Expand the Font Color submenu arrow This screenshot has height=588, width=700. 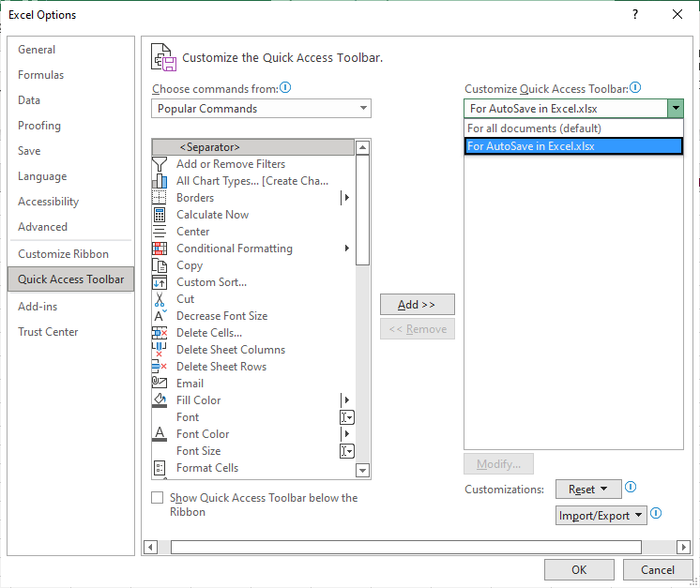[346, 433]
